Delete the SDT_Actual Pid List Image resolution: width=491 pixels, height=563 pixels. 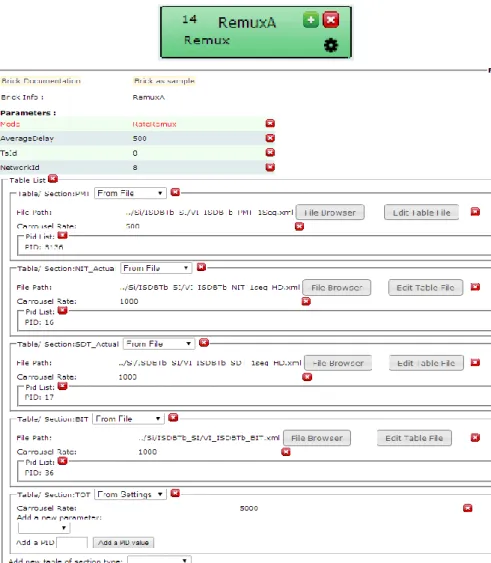point(62,386)
